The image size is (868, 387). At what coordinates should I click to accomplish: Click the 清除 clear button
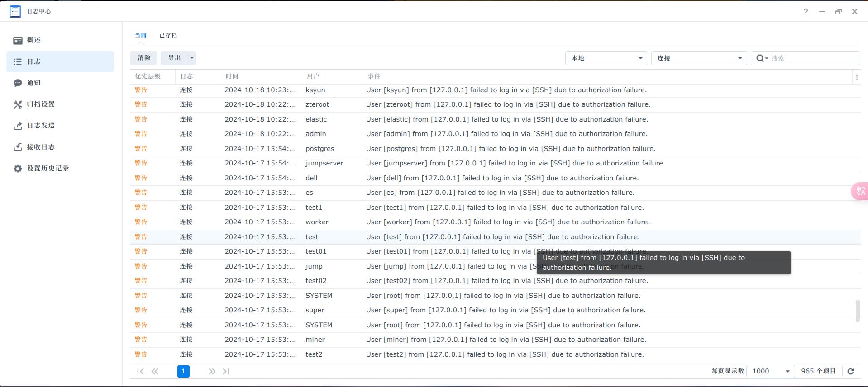[x=144, y=58]
